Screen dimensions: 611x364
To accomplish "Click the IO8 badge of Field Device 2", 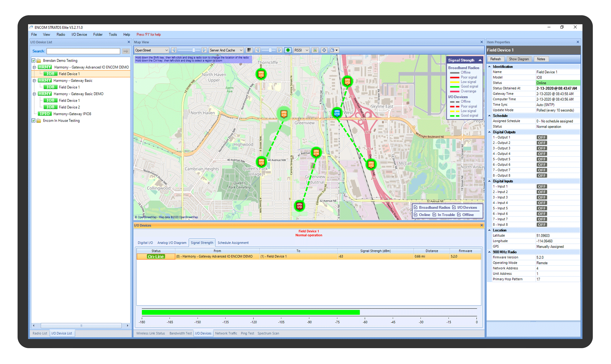I will click(x=50, y=107).
